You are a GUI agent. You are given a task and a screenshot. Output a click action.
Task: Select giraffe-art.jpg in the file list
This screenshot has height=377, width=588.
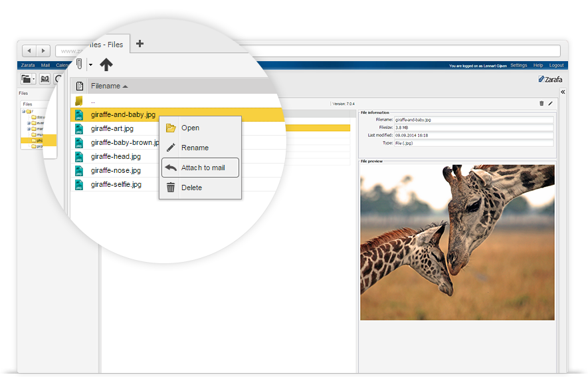112,129
